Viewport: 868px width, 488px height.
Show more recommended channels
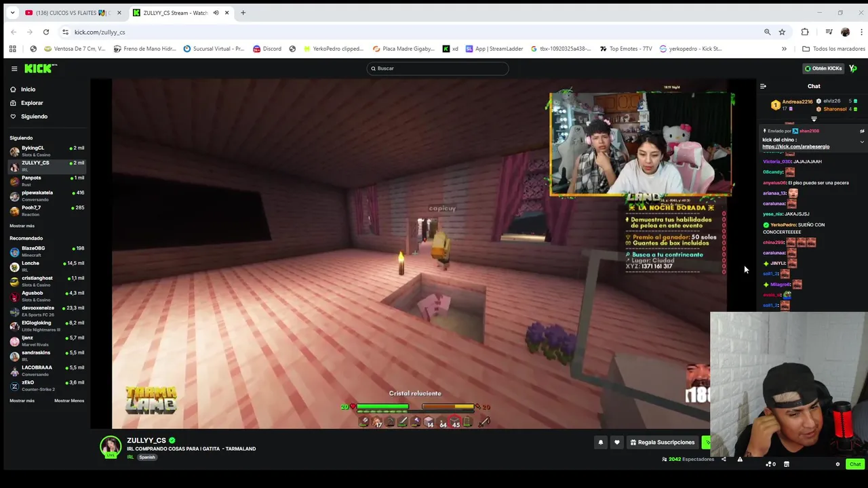click(x=22, y=401)
